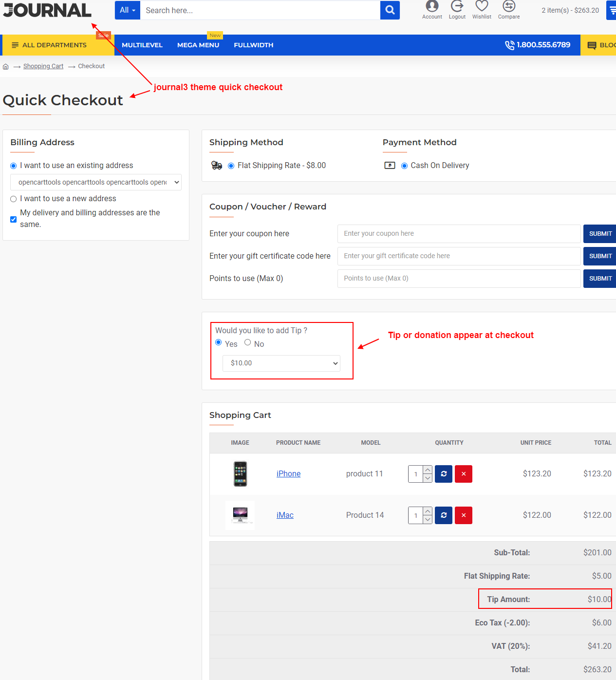
Task: Remove iMac using the red X icon
Action: [x=463, y=515]
